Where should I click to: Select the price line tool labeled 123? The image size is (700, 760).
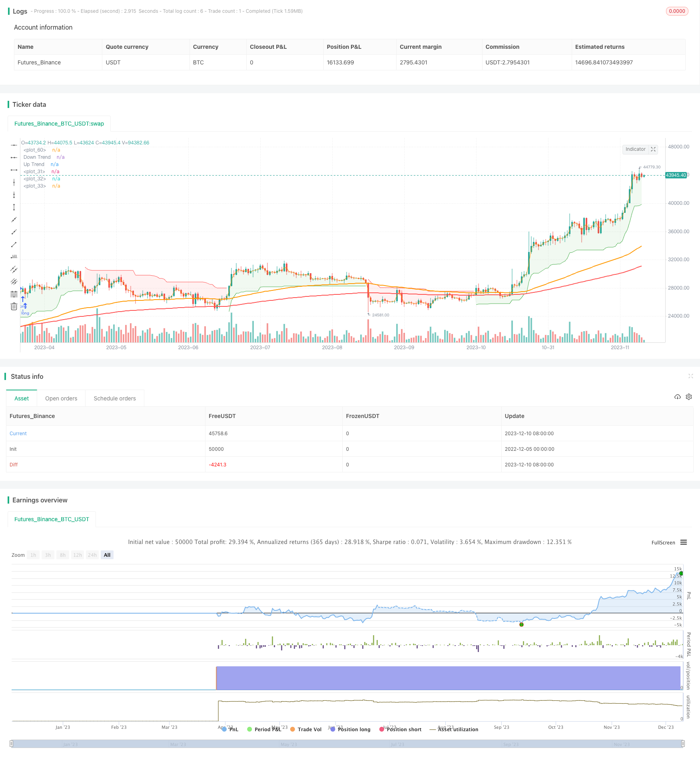pos(14,257)
